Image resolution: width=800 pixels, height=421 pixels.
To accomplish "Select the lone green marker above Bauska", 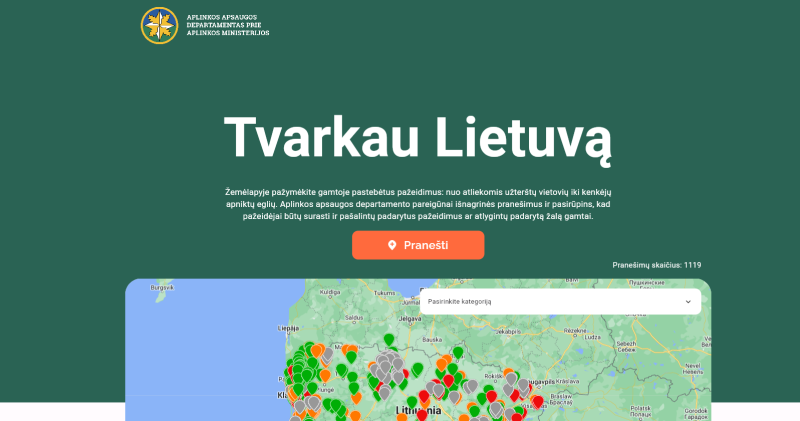I will (x=389, y=340).
